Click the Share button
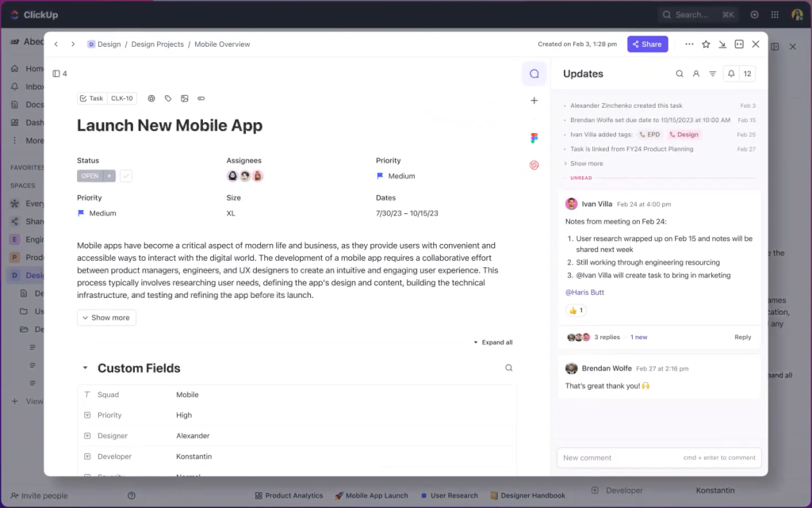Viewport: 812px width, 508px height. [x=647, y=44]
